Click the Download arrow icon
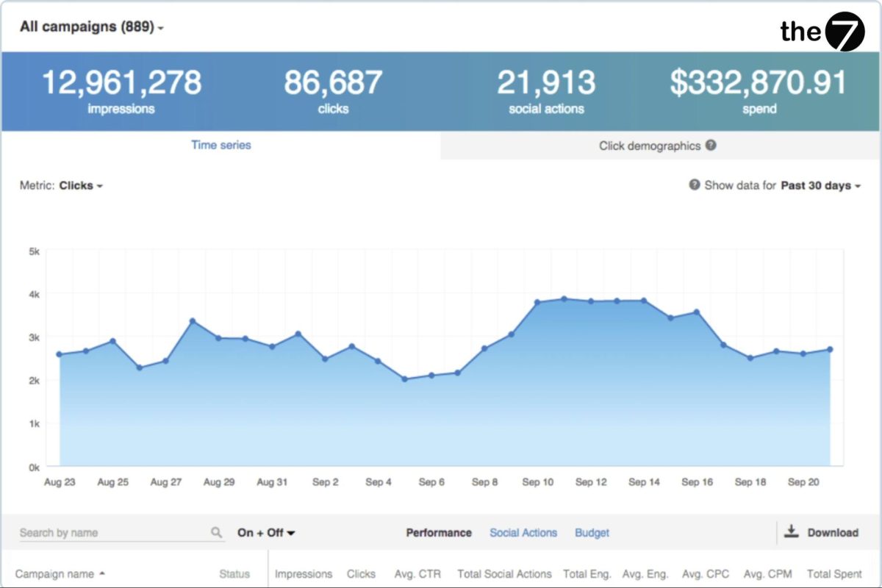 click(x=791, y=531)
